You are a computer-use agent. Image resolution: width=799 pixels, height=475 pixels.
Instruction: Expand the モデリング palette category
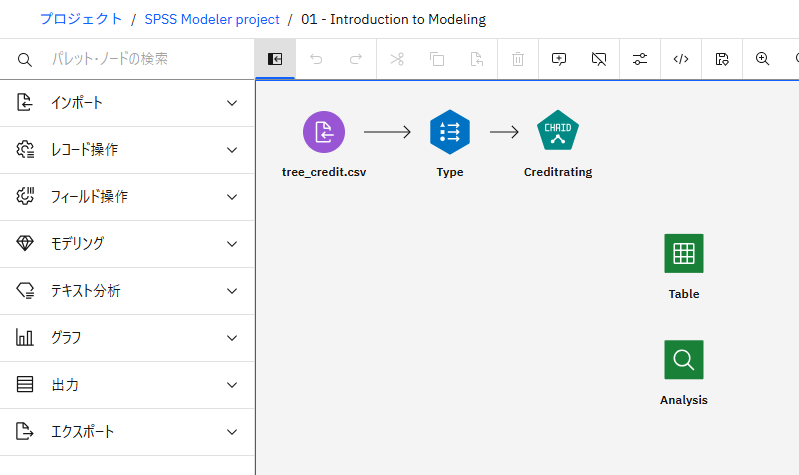pos(127,244)
